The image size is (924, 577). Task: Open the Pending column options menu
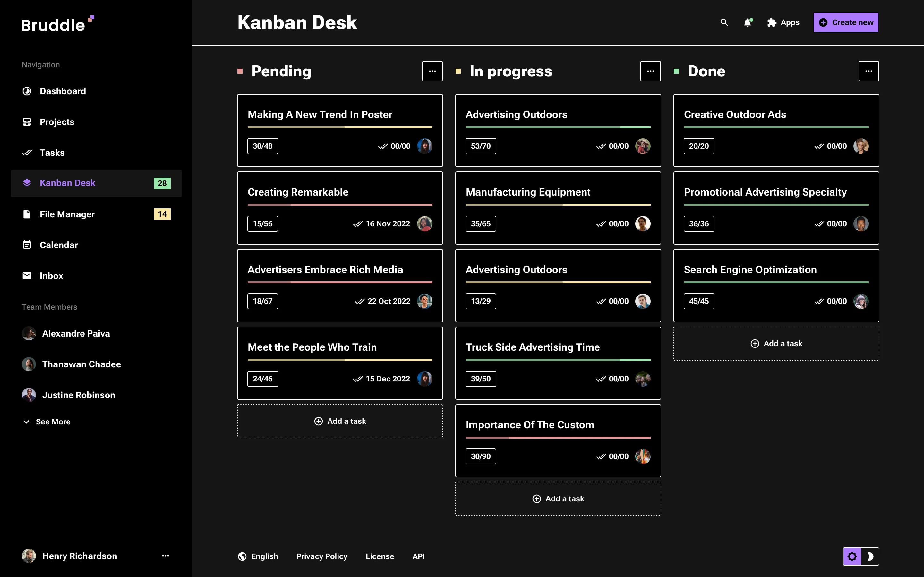(x=432, y=71)
